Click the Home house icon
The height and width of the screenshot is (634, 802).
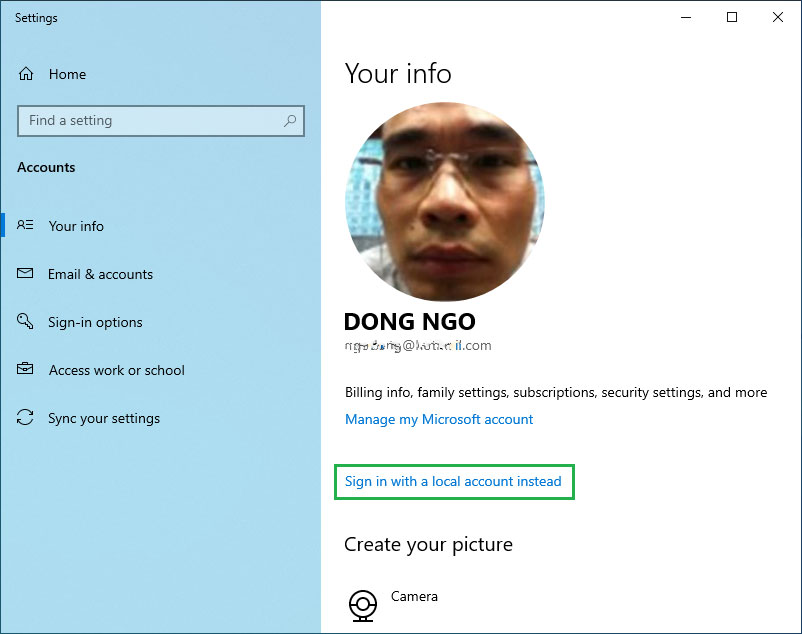(x=26, y=74)
